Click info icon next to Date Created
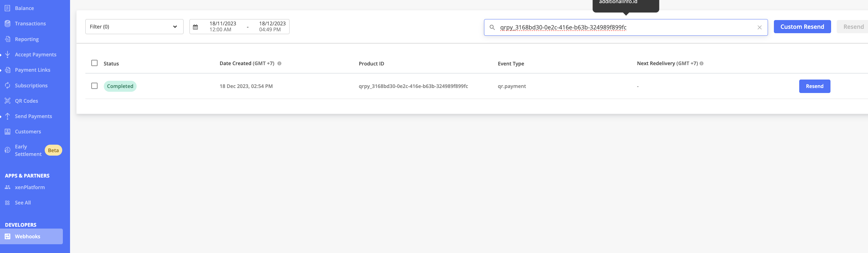Image resolution: width=868 pixels, height=253 pixels. point(279,64)
